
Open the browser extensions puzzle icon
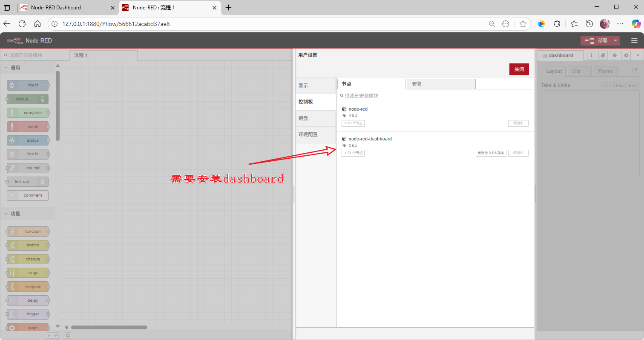[x=557, y=24]
